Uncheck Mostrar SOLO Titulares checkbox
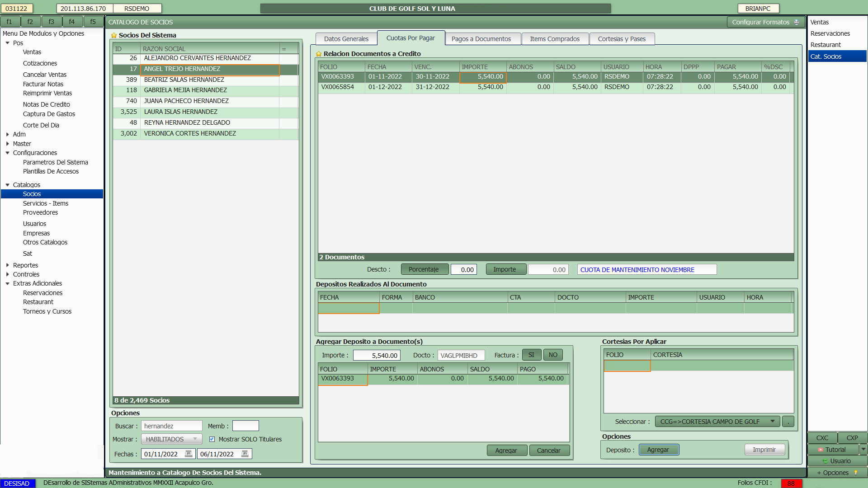The height and width of the screenshot is (488, 868). pos(212,439)
